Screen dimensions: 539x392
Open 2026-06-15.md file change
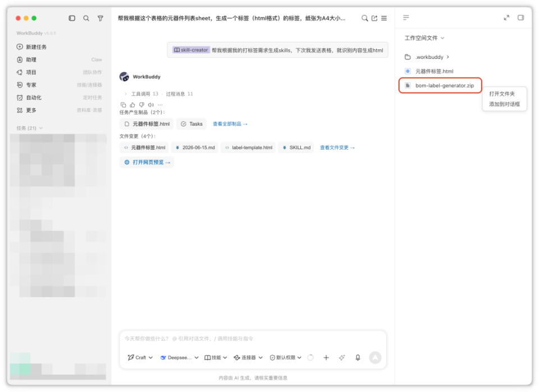(x=195, y=147)
